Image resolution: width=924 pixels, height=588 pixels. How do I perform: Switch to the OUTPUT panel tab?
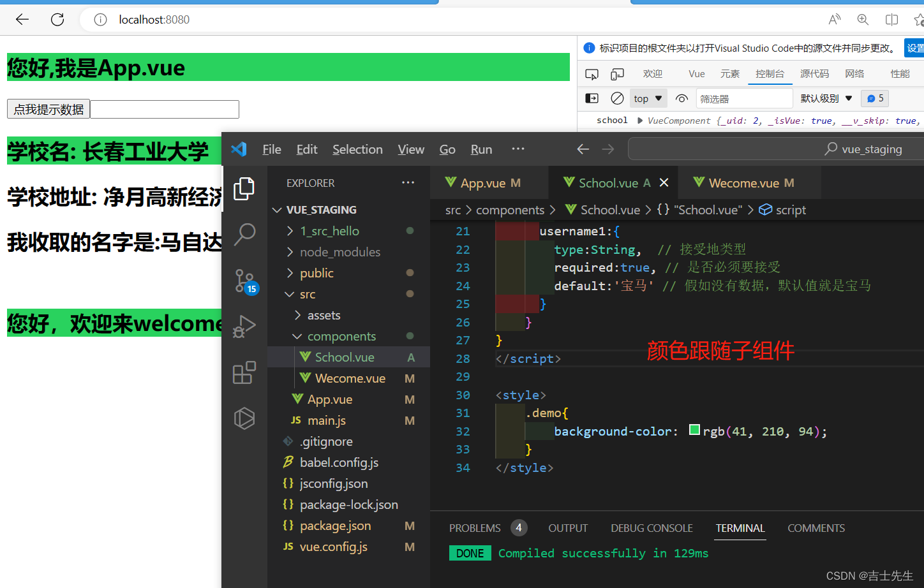coord(568,528)
